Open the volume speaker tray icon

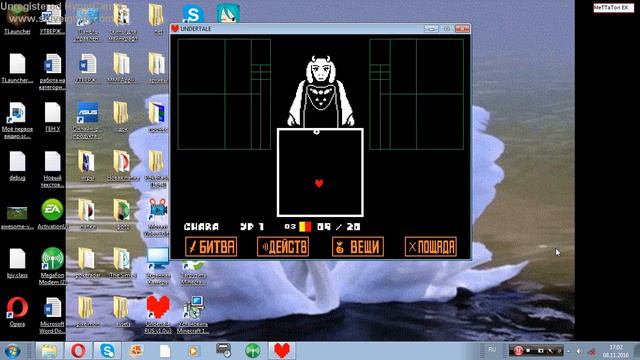pos(580,351)
